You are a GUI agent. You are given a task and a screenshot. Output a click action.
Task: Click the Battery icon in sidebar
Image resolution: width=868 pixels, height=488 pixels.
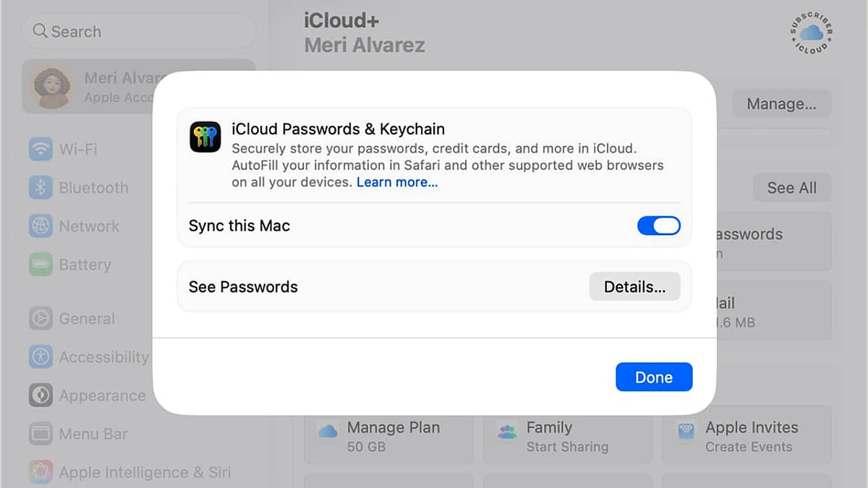pyautogui.click(x=41, y=265)
